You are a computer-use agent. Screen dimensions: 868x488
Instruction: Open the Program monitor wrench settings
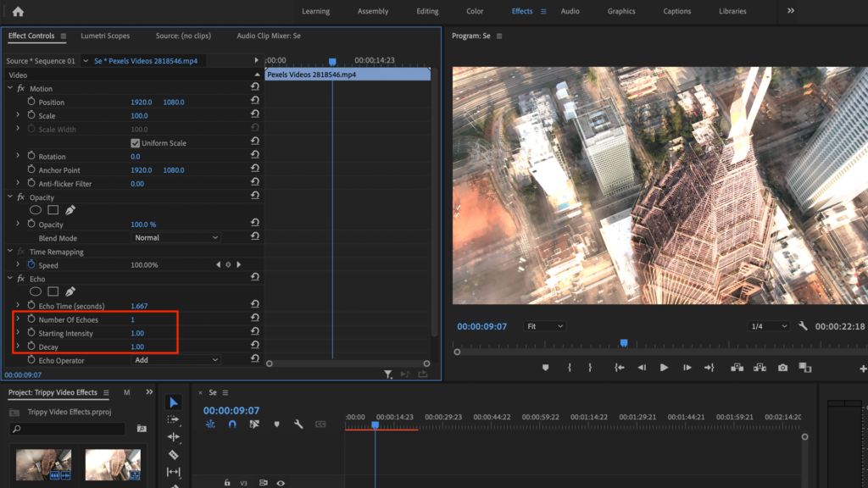click(x=802, y=326)
